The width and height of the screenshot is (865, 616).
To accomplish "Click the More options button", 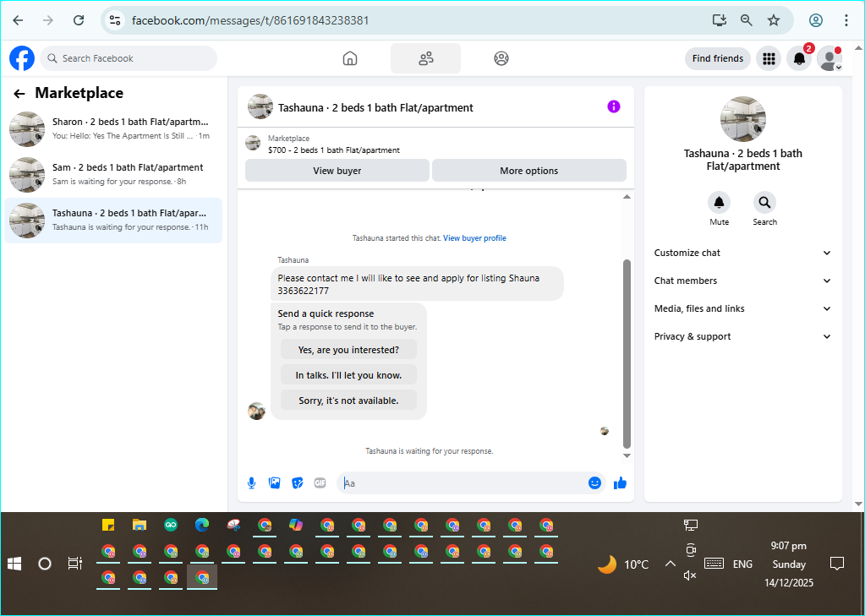I will (x=529, y=171).
